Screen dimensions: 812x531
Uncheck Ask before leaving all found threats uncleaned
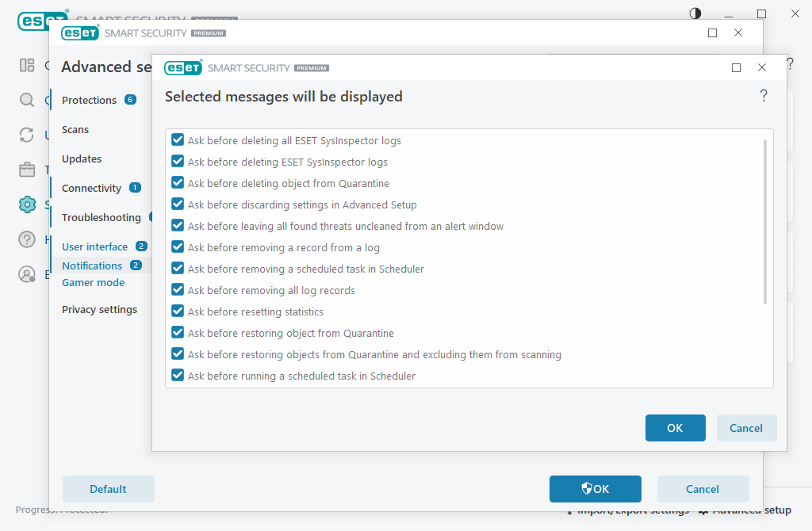tap(178, 225)
